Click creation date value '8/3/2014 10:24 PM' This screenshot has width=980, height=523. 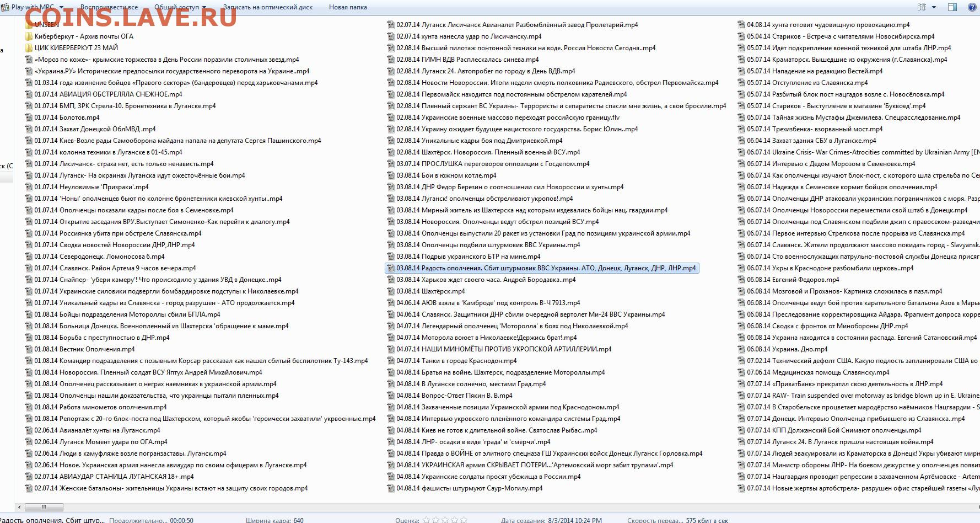(575, 520)
